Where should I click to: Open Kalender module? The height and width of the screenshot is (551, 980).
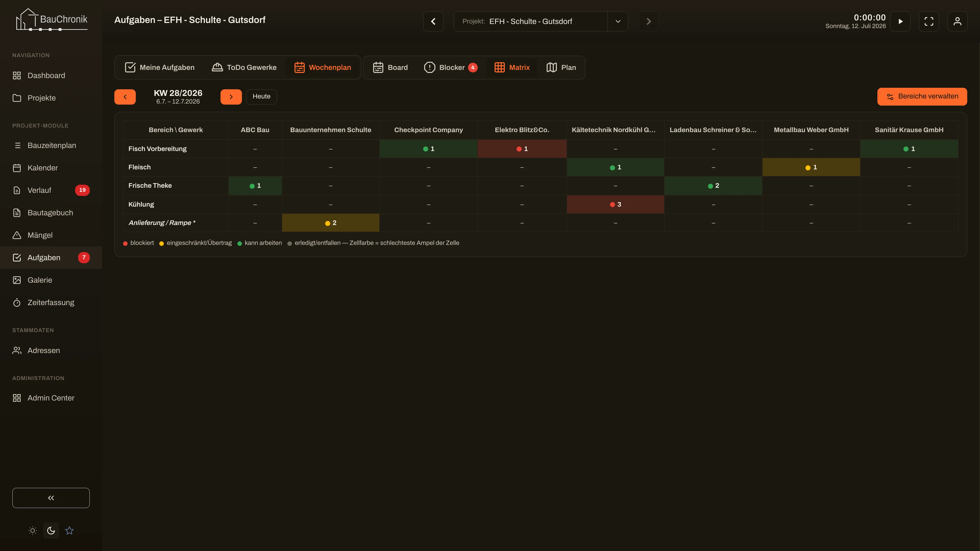51,168
